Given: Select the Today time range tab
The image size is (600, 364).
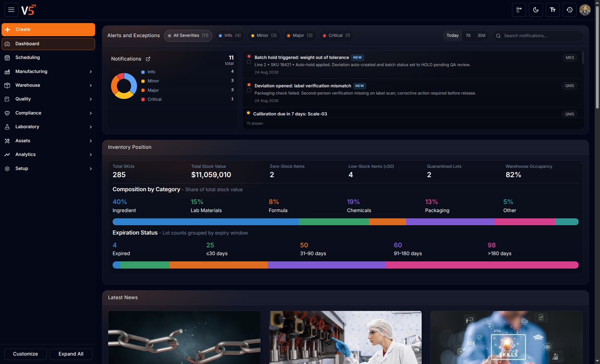Looking at the screenshot, I should pos(452,36).
